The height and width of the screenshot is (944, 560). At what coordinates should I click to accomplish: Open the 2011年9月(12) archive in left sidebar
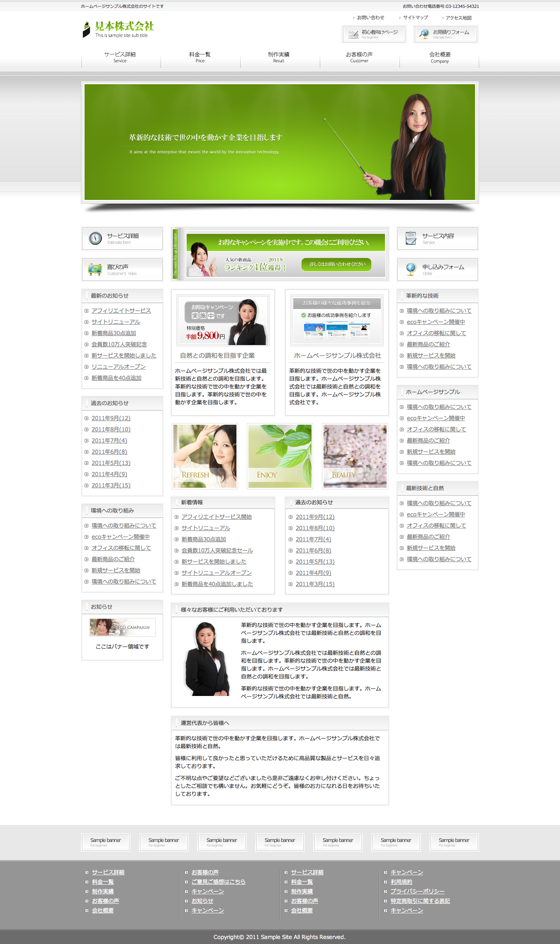point(111,418)
